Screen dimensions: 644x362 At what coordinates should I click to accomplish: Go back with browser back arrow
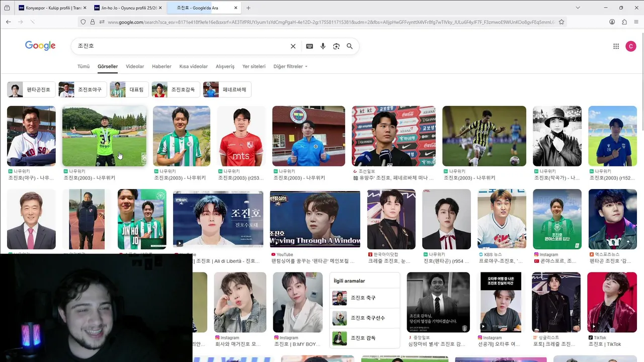8,22
